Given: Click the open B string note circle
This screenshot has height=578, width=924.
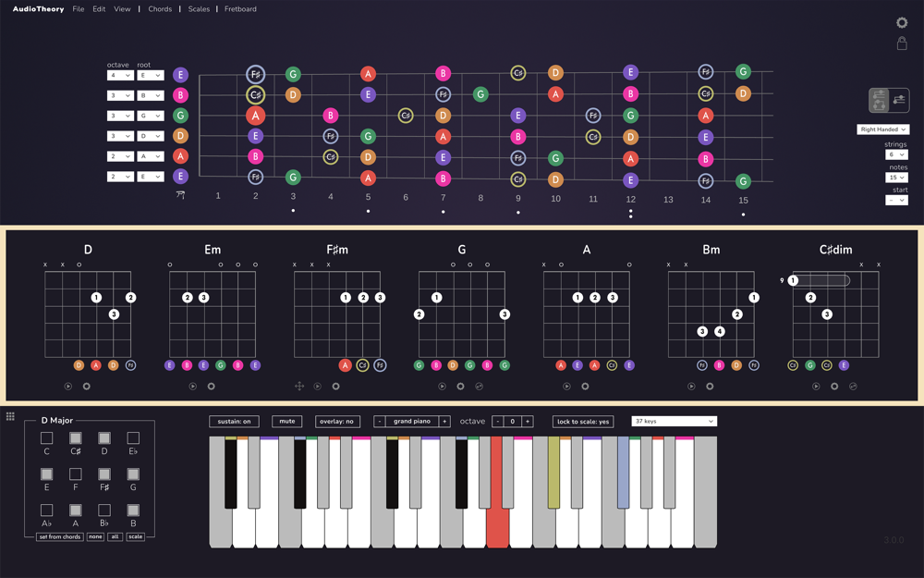Looking at the screenshot, I should pos(180,95).
